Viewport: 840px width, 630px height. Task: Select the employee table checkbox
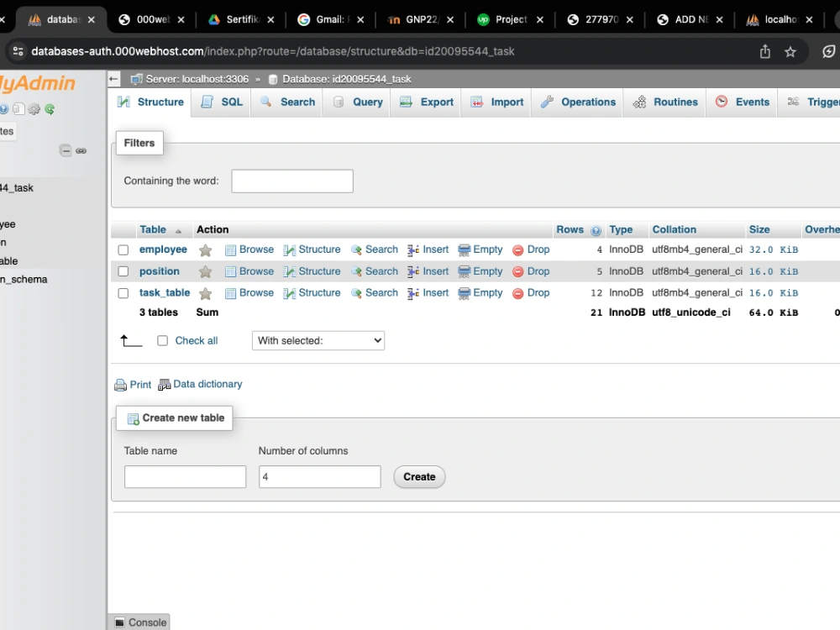(x=123, y=250)
